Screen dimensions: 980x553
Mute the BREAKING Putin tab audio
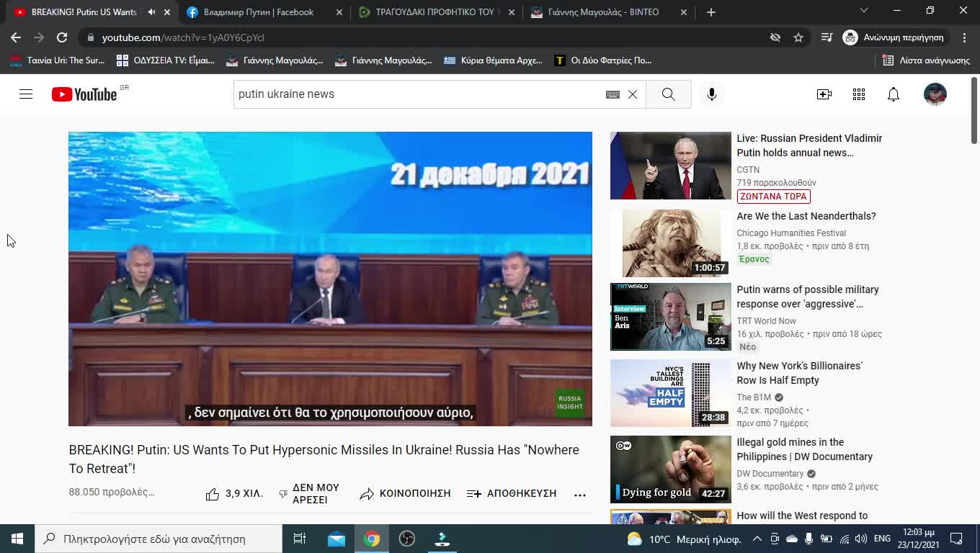[151, 12]
